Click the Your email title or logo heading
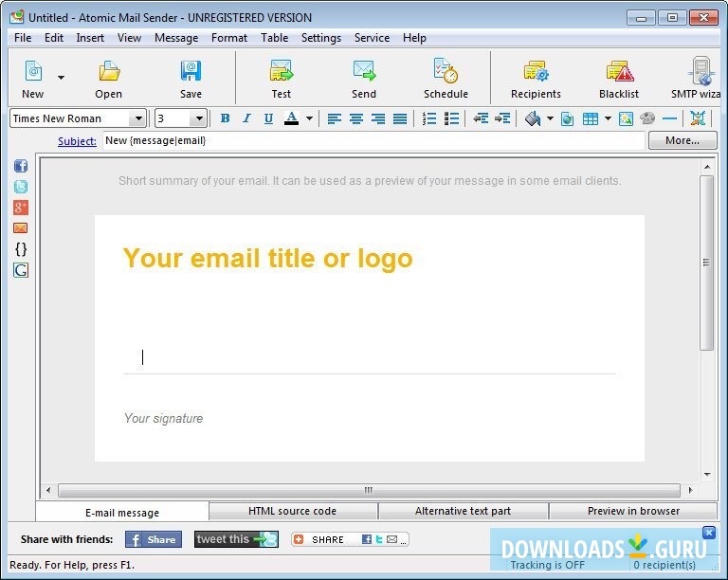This screenshot has height=580, width=728. (268, 258)
